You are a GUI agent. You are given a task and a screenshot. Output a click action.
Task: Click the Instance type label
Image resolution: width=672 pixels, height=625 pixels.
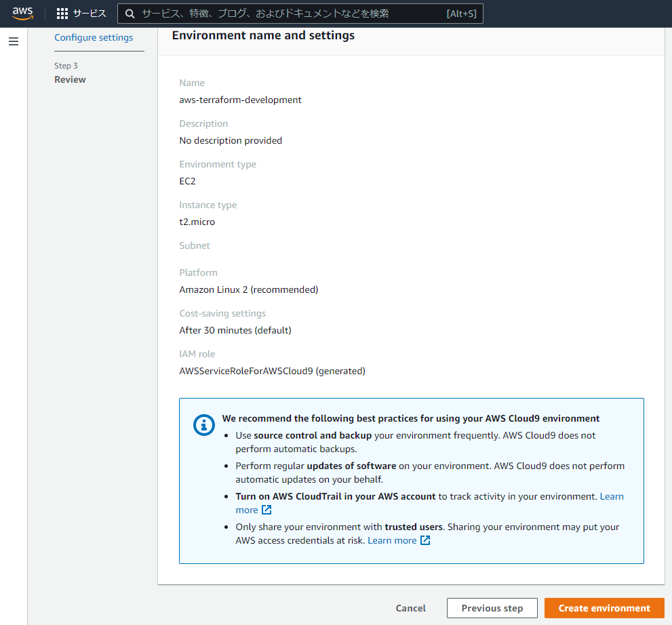pos(208,205)
